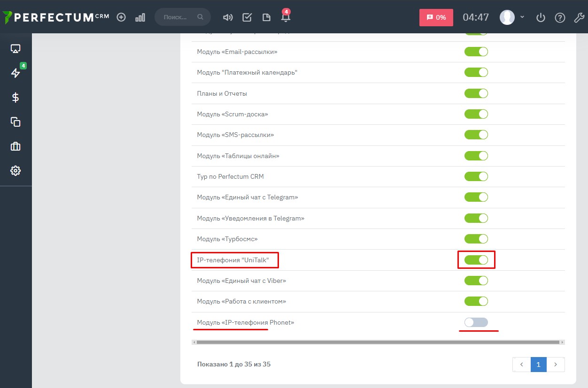Click the search input field
The height and width of the screenshot is (388, 588).
pyautogui.click(x=178, y=17)
